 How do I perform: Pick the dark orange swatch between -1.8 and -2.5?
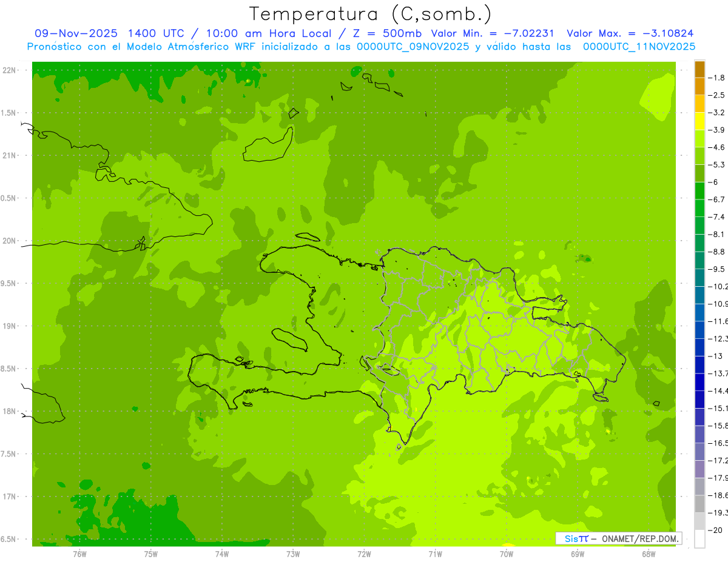pos(699,87)
